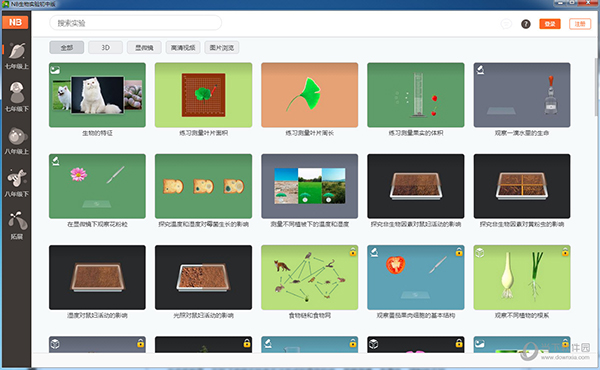The height and width of the screenshot is (370, 600).
Task: Open the 生物的特征 cat and dog thumbnail
Action: click(97, 95)
